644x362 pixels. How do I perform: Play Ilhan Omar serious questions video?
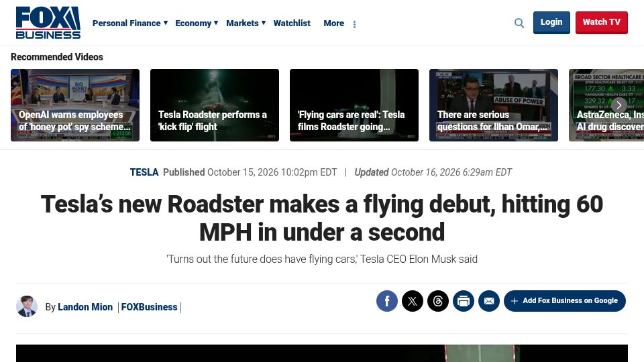tap(494, 105)
